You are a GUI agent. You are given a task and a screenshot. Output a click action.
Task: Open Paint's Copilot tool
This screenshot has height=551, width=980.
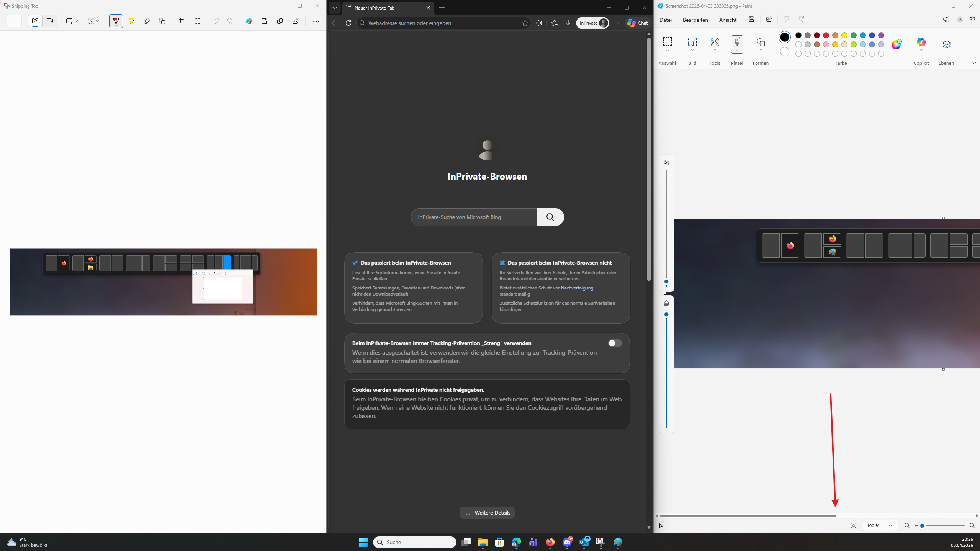pyautogui.click(x=921, y=43)
